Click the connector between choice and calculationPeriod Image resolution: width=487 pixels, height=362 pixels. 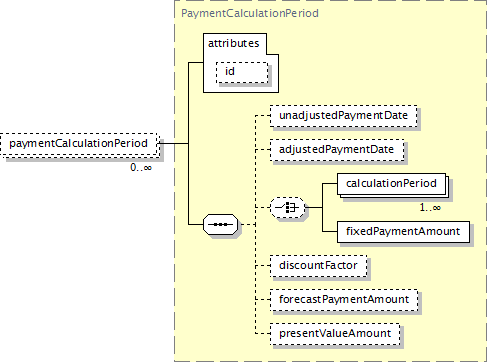323,195
